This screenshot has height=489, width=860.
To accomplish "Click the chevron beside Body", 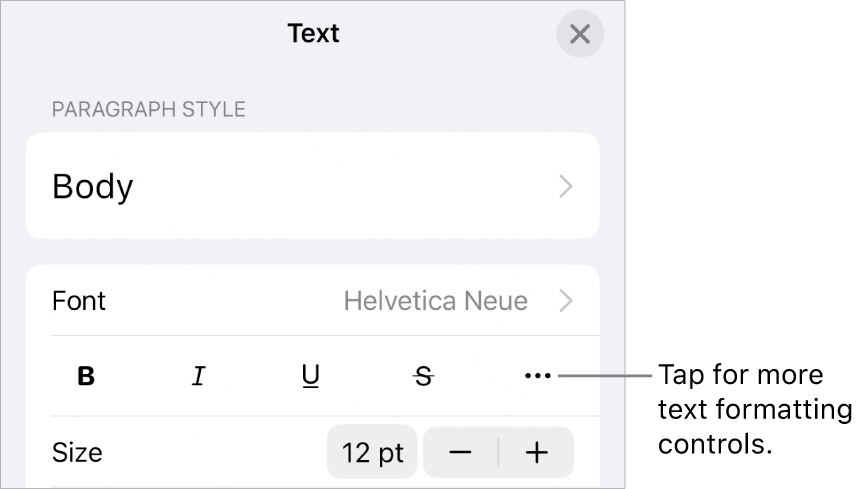I will [566, 186].
